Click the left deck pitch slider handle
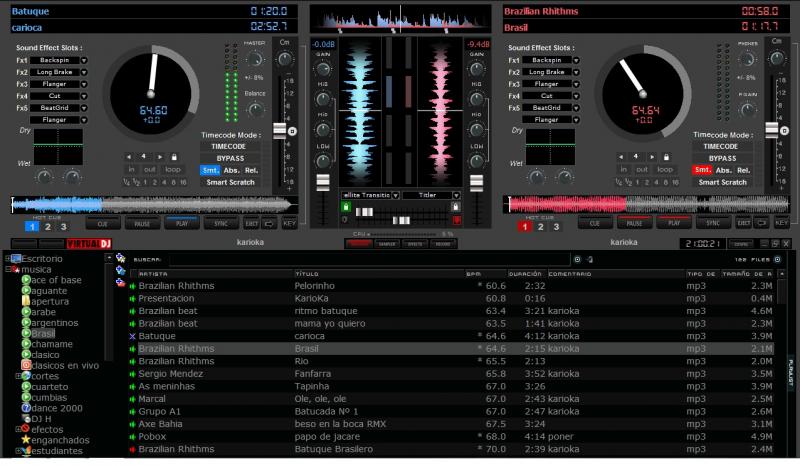 [x=280, y=131]
